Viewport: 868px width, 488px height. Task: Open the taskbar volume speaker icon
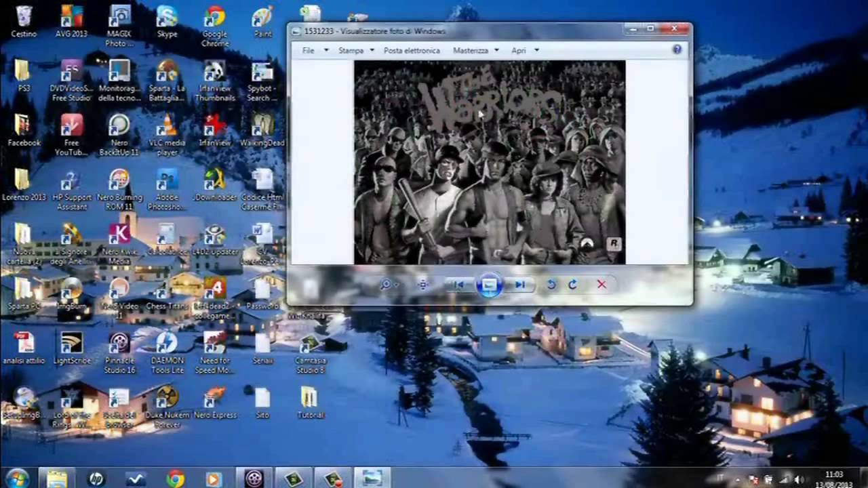pos(798,479)
